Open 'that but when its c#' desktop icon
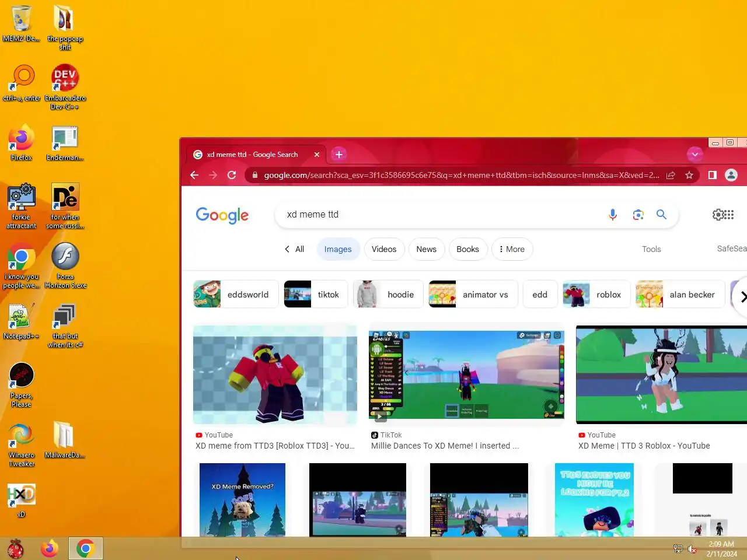Image resolution: width=747 pixels, height=560 pixels. tap(65, 325)
